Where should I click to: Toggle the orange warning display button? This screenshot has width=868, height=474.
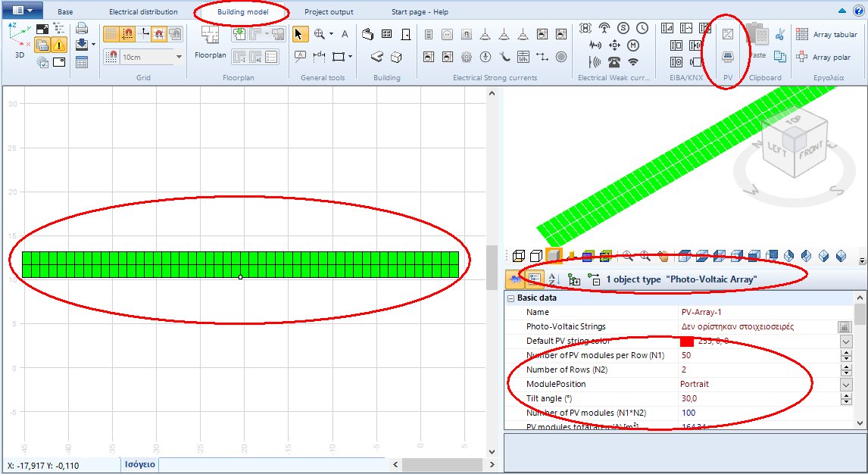(x=58, y=45)
